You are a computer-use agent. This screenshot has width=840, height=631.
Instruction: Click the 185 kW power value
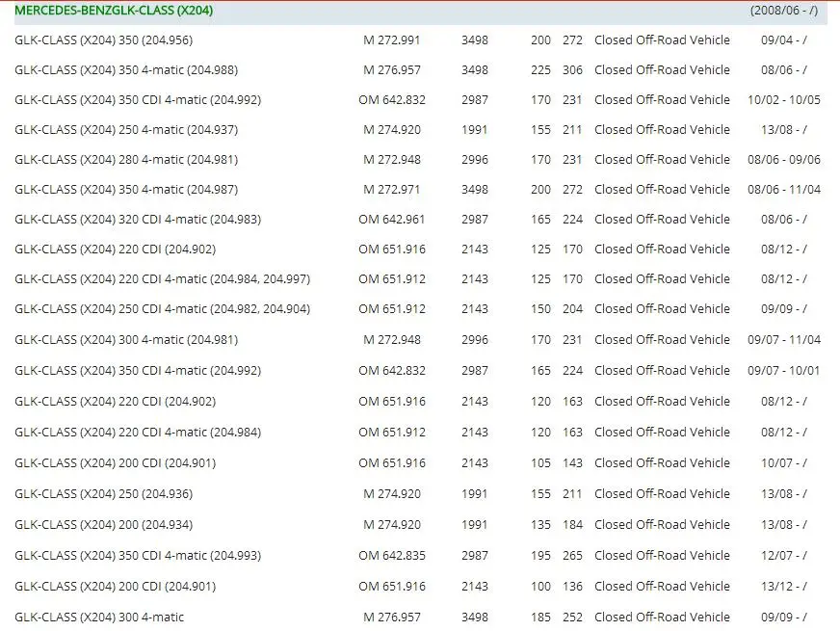click(540, 618)
